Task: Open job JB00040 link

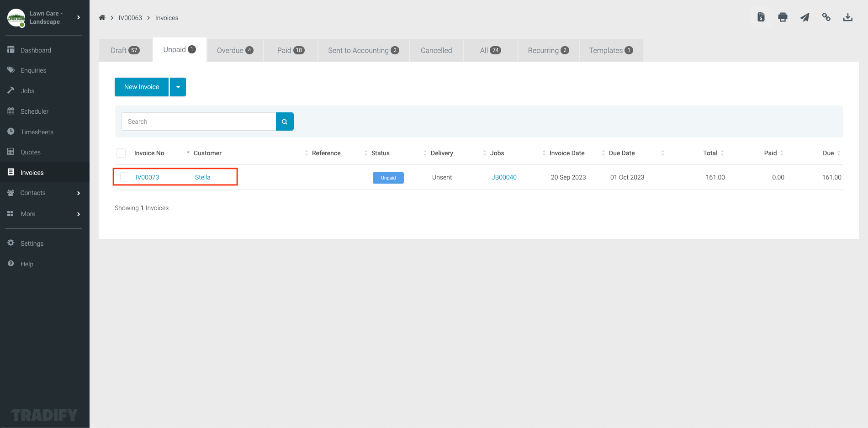Action: pyautogui.click(x=503, y=177)
